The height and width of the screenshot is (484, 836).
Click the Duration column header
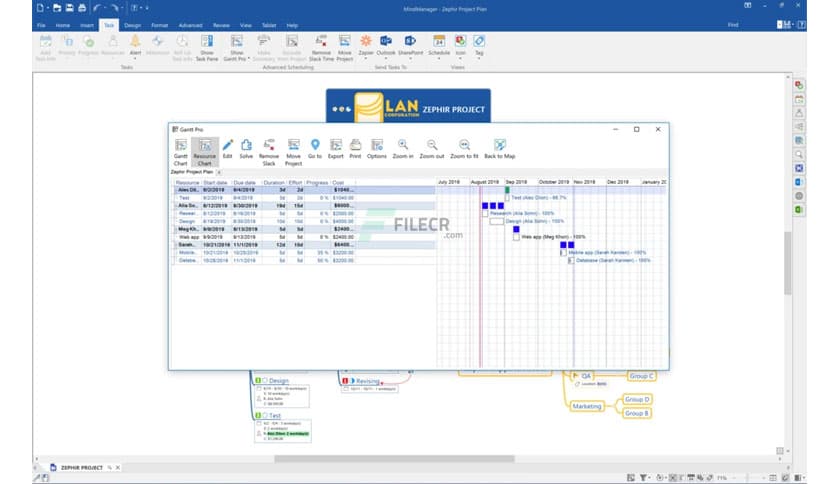pyautogui.click(x=274, y=182)
